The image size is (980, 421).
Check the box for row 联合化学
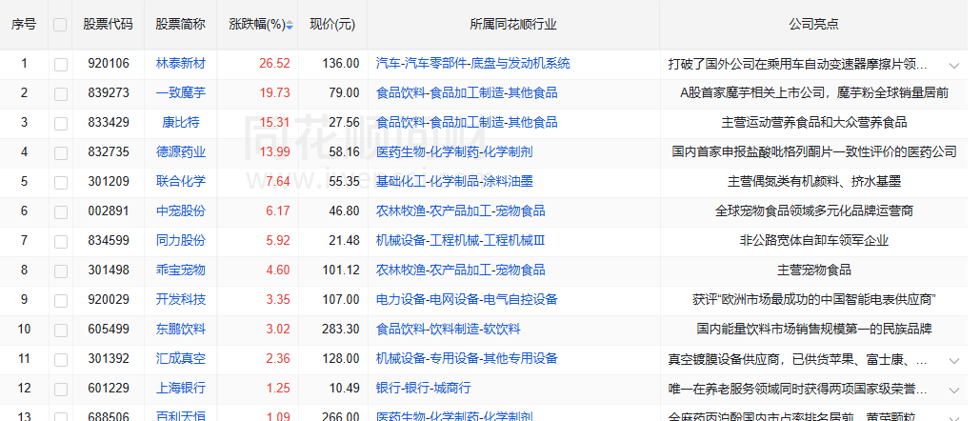coord(61,182)
